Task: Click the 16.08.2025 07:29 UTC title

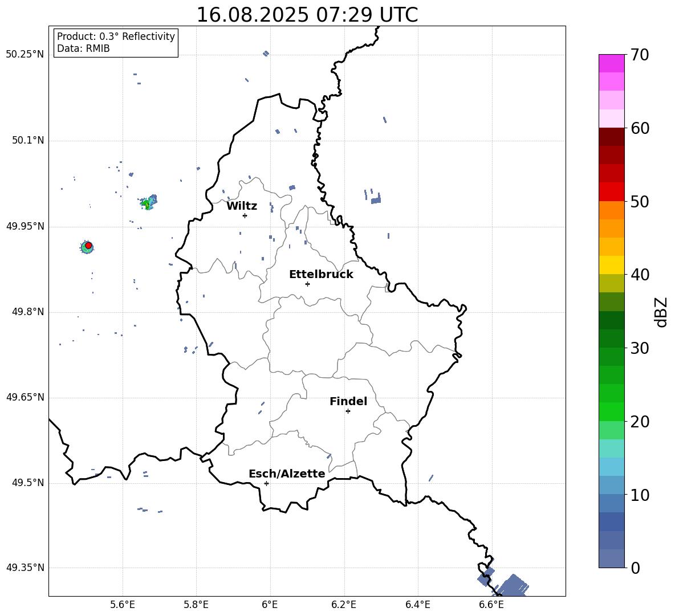Action: coord(307,15)
